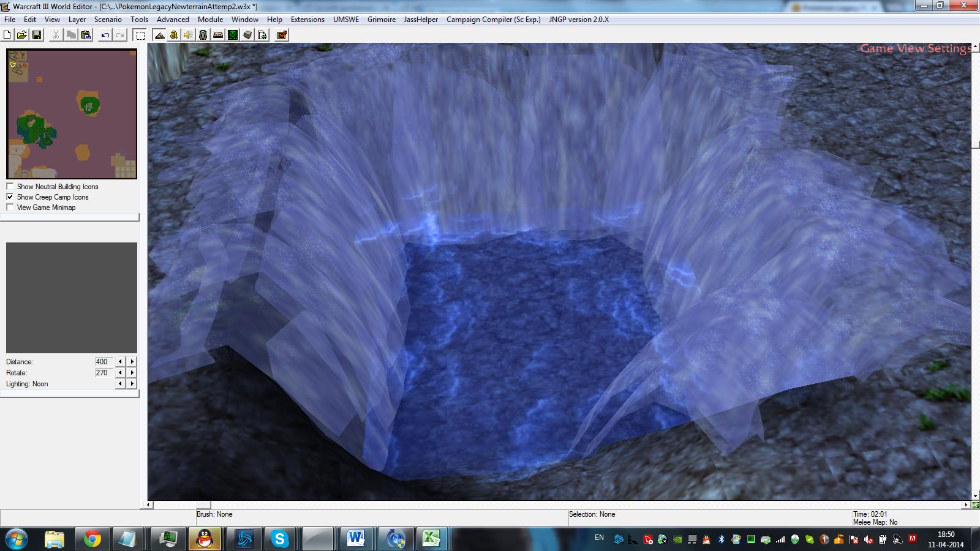Open Microsoft Word from the taskbar
Image resolution: width=980 pixels, height=551 pixels.
(356, 539)
